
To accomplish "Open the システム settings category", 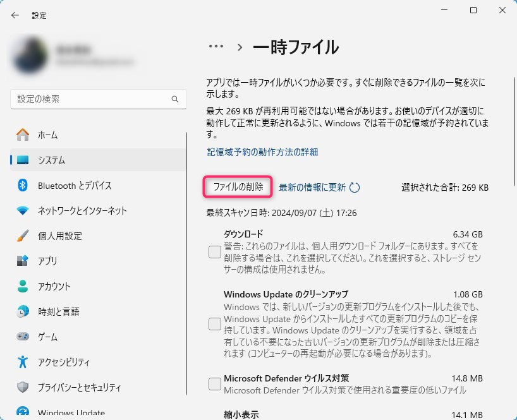I will coord(51,160).
